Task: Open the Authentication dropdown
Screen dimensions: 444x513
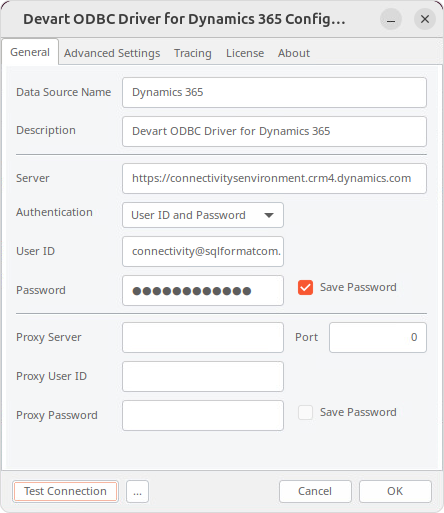Action: (203, 215)
